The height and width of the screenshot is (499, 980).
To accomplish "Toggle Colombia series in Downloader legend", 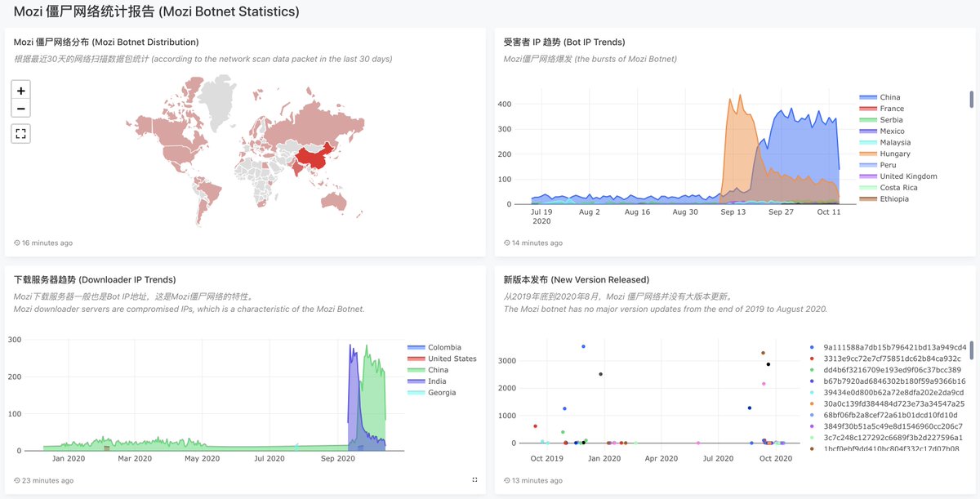I will tap(434, 348).
